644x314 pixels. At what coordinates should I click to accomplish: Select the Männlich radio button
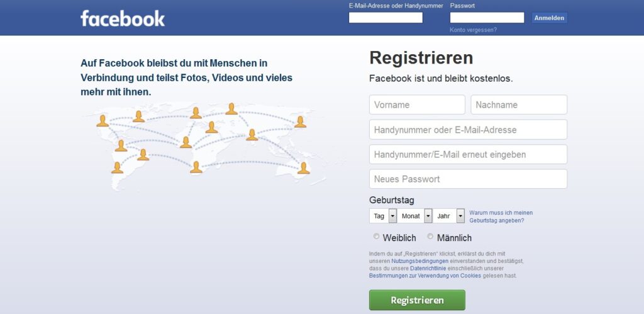(x=430, y=237)
